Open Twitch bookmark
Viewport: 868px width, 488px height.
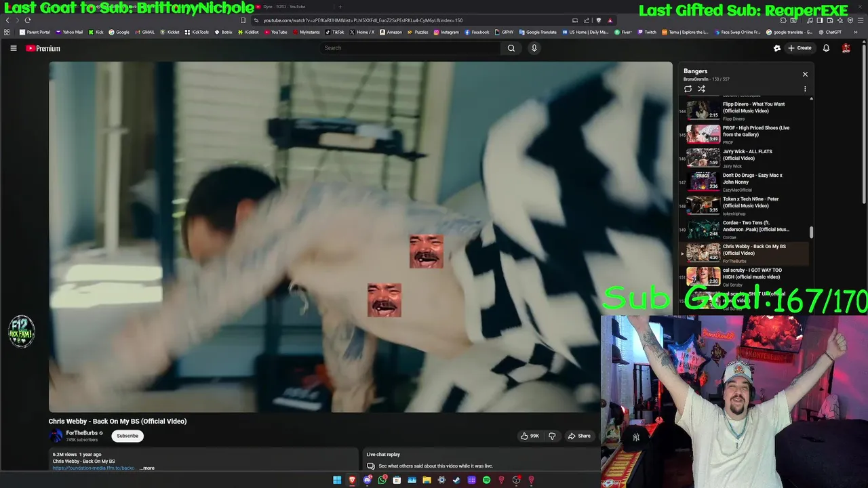click(x=647, y=32)
